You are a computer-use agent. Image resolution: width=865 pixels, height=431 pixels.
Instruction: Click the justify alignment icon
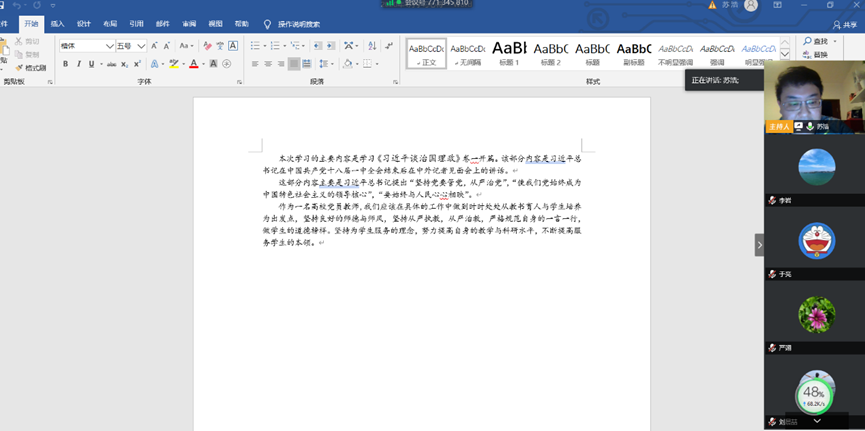click(294, 64)
